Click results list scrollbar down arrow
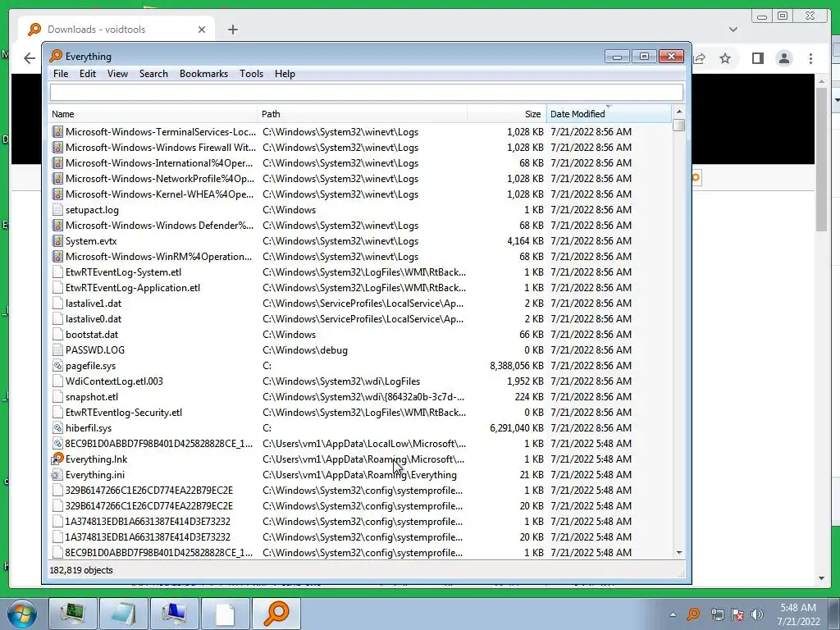 [x=678, y=552]
